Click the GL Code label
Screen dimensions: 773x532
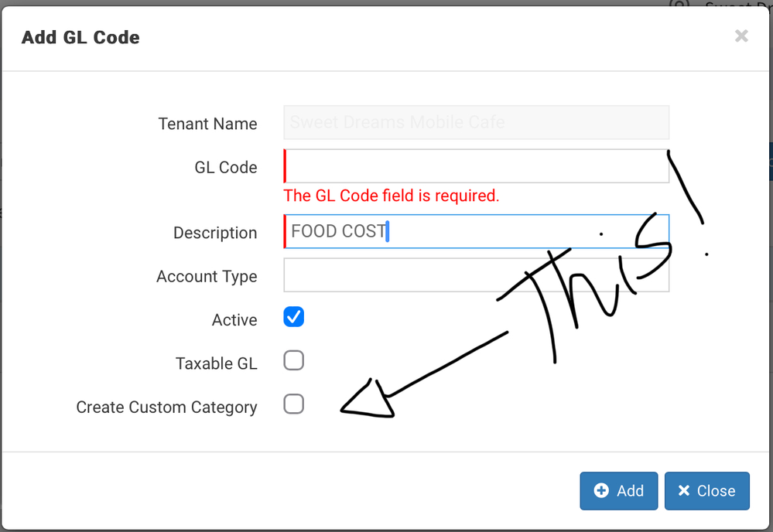(x=226, y=168)
